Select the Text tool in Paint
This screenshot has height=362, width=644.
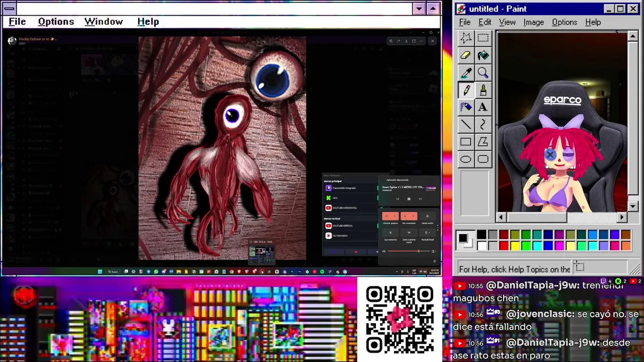click(x=483, y=107)
